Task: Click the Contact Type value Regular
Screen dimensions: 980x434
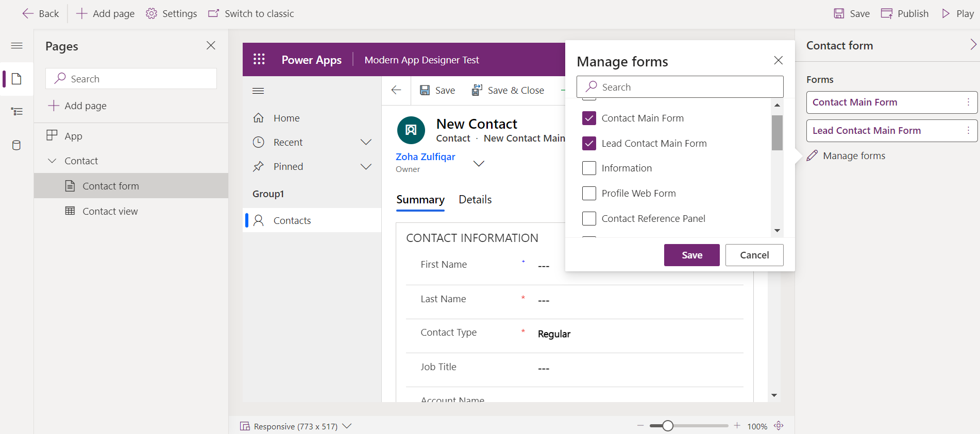Action: tap(554, 334)
